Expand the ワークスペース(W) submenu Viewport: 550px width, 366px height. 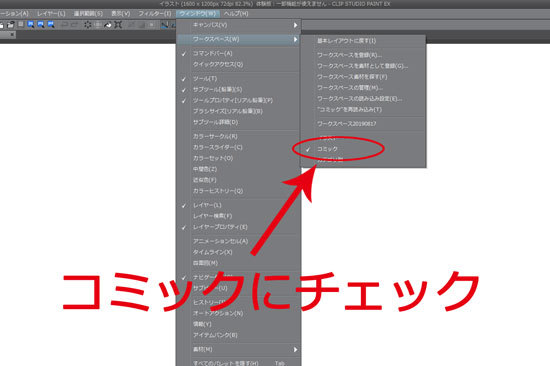point(239,39)
